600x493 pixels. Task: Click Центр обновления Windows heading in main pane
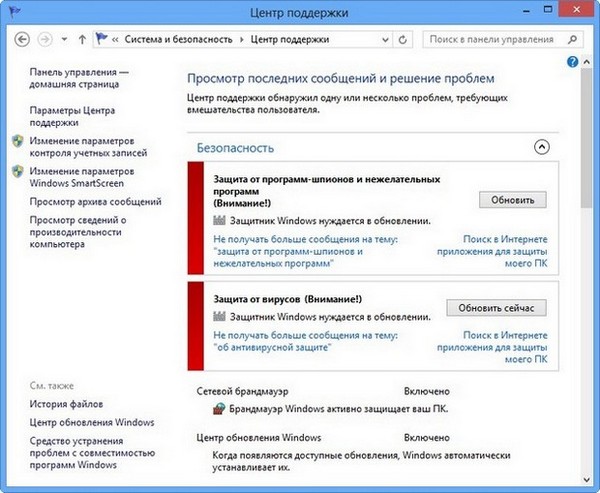259,437
